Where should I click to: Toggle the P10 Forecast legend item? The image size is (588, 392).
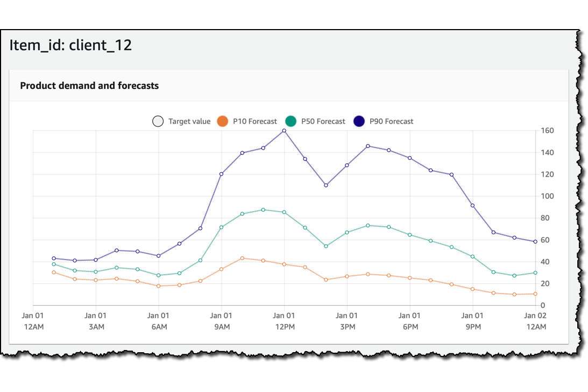click(x=247, y=121)
